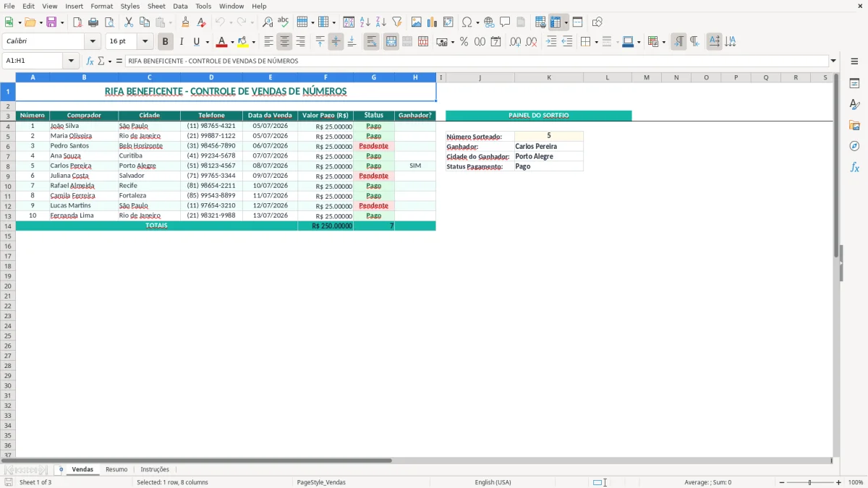Open sidebar Gallery icon
Viewport: 868px width, 488px height.
pyautogui.click(x=854, y=126)
